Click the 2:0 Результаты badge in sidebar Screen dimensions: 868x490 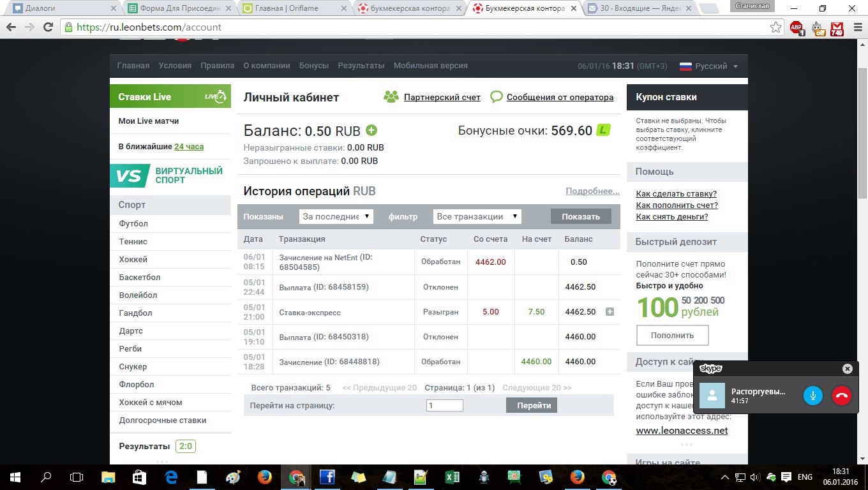coord(186,446)
